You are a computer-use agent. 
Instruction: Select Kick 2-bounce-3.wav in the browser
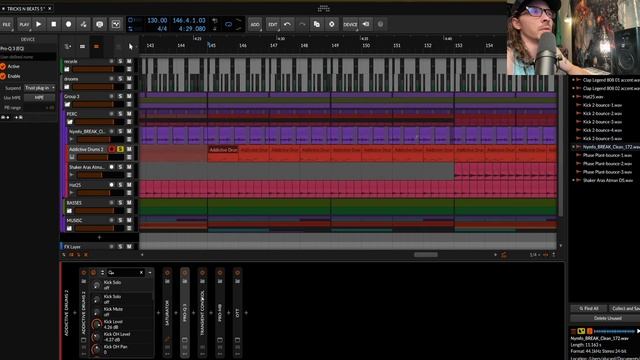click(602, 122)
